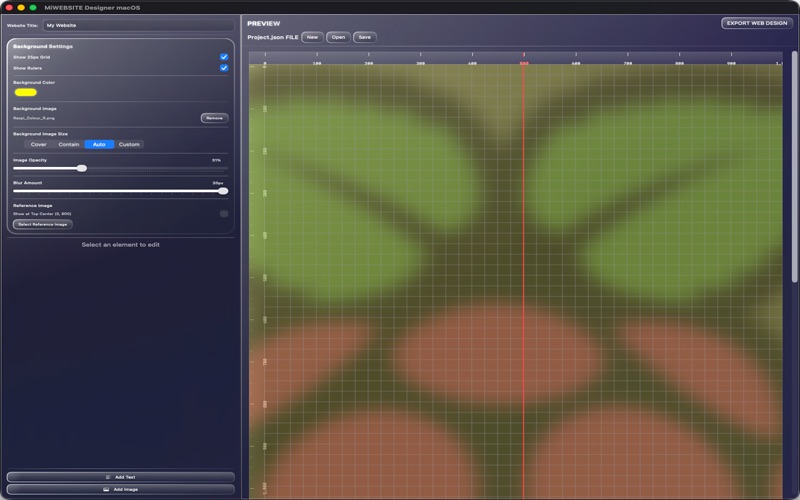Click Select Reference Image button
The height and width of the screenshot is (500, 800).
pyautogui.click(x=43, y=224)
